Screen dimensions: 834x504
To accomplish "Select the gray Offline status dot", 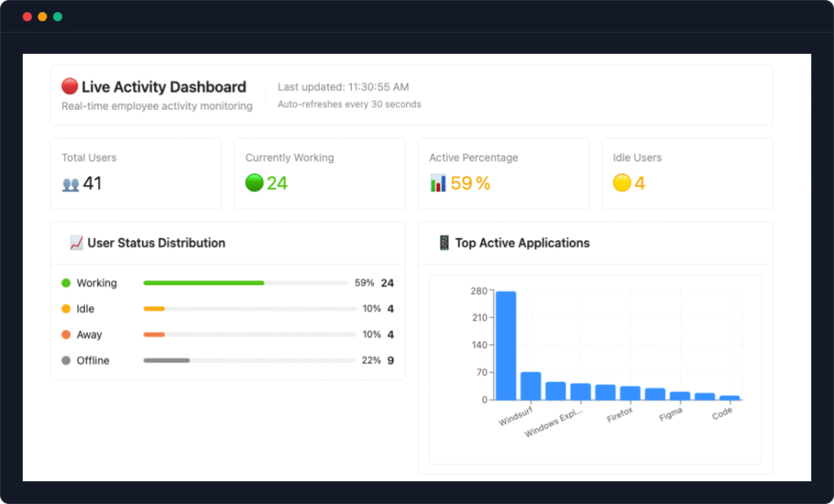I will [66, 361].
